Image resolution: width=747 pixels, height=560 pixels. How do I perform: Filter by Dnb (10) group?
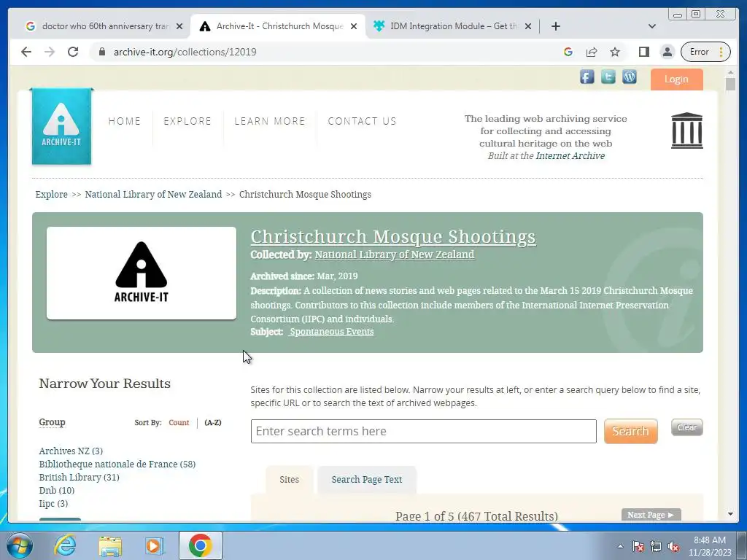point(57,491)
